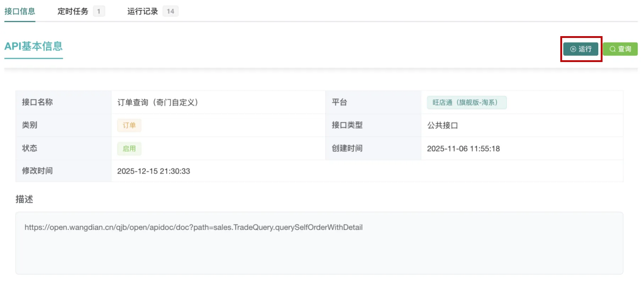Open the 运行记录 tab
The width and height of the screenshot is (644, 282).
[x=143, y=11]
